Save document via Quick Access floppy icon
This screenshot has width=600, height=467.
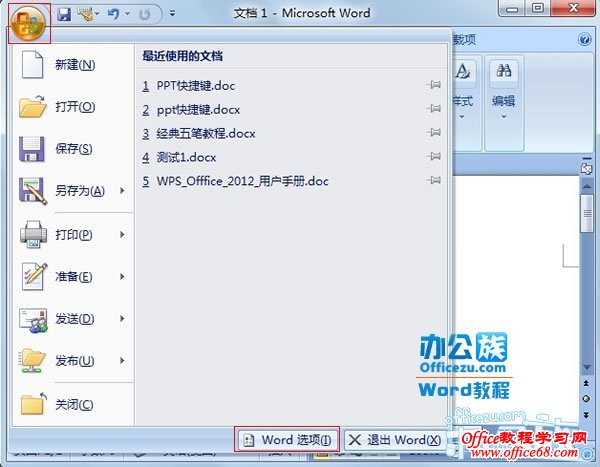[64, 14]
